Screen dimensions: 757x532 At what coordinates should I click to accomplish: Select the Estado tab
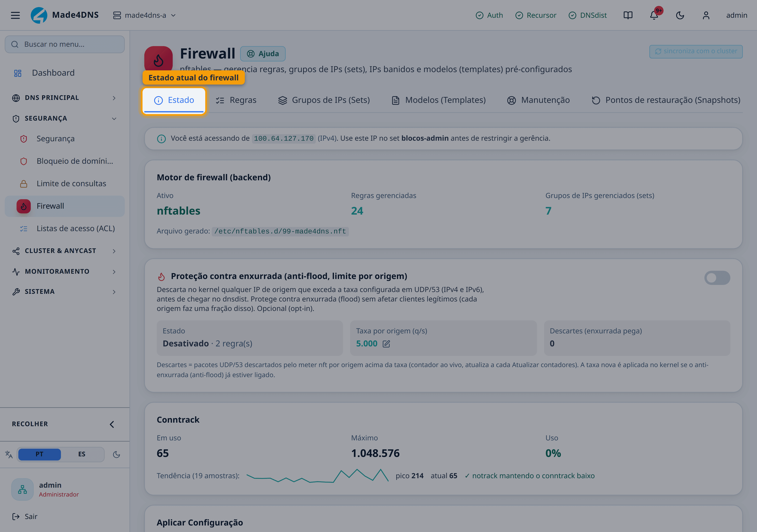pos(174,100)
